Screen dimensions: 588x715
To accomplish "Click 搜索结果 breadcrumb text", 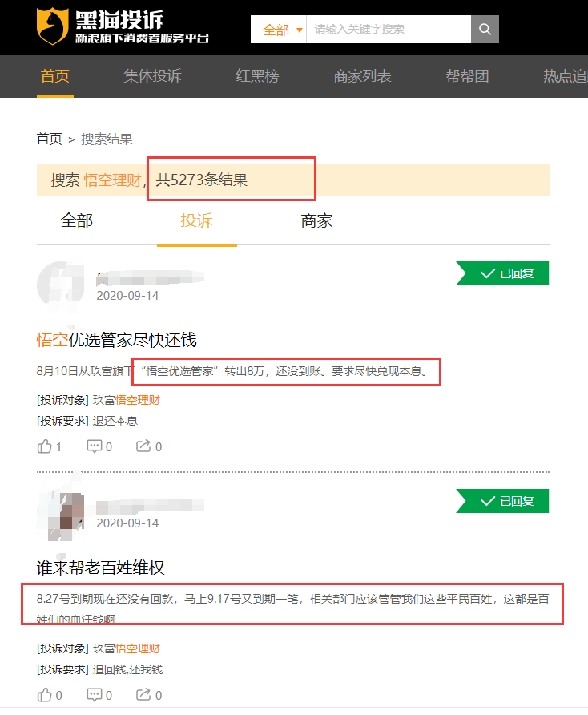I will pos(107,139).
